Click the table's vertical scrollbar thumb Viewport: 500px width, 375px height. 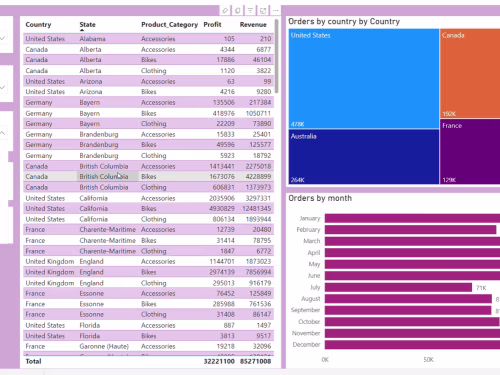click(x=276, y=56)
